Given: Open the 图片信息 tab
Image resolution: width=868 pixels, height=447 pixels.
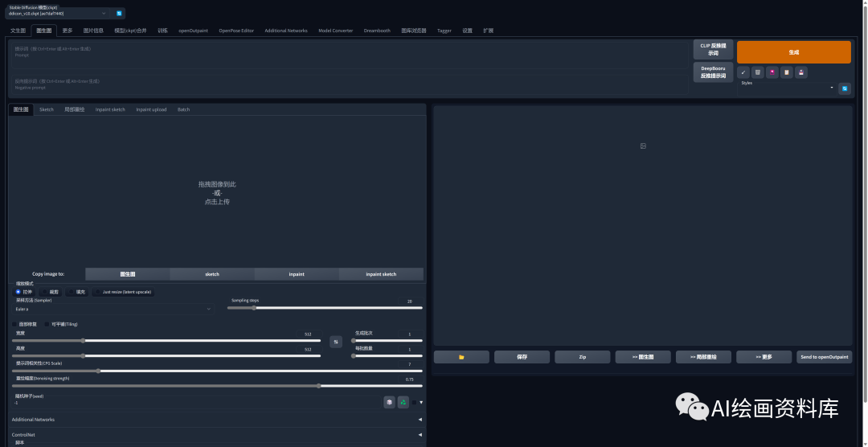Looking at the screenshot, I should coord(93,31).
